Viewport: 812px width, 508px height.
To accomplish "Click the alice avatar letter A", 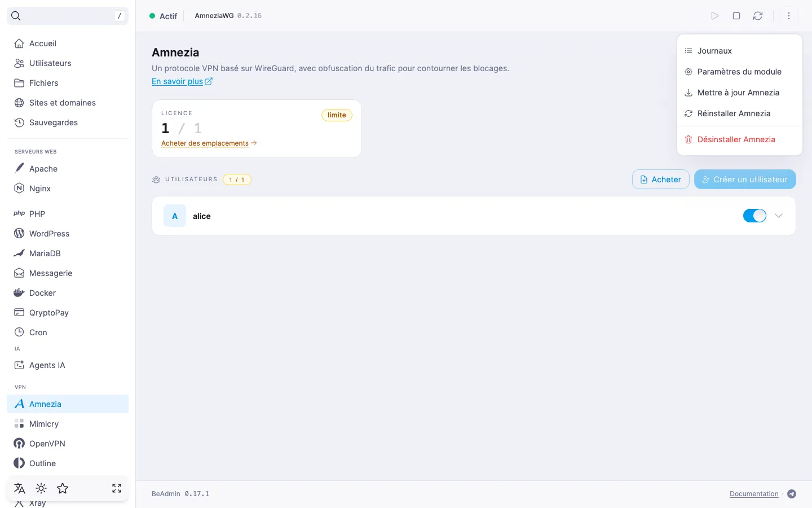I will (175, 216).
